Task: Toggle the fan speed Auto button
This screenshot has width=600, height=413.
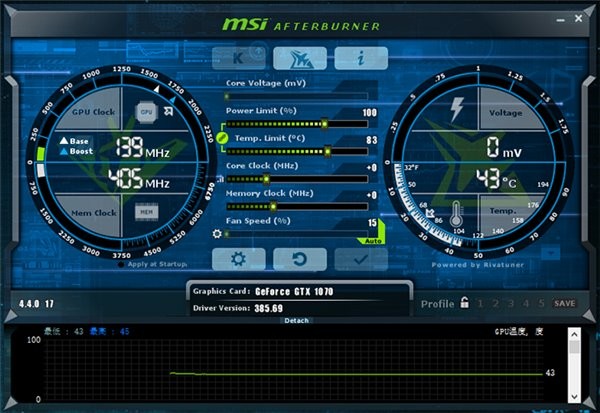Action: tap(373, 241)
